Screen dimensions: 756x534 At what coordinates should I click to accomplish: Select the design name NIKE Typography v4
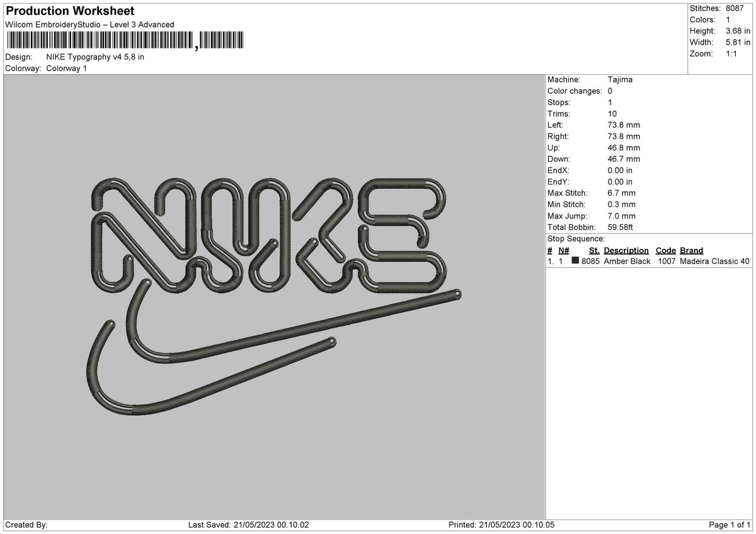coord(94,56)
